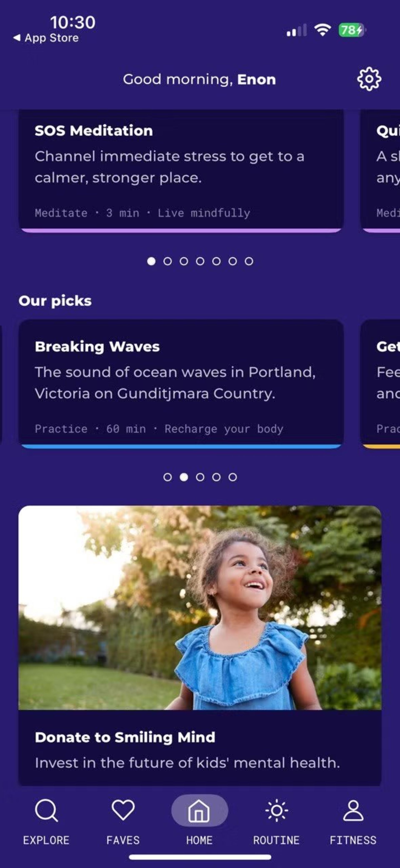Tap the girl photo on the donate card
Image resolution: width=400 pixels, height=868 pixels.
(x=200, y=607)
